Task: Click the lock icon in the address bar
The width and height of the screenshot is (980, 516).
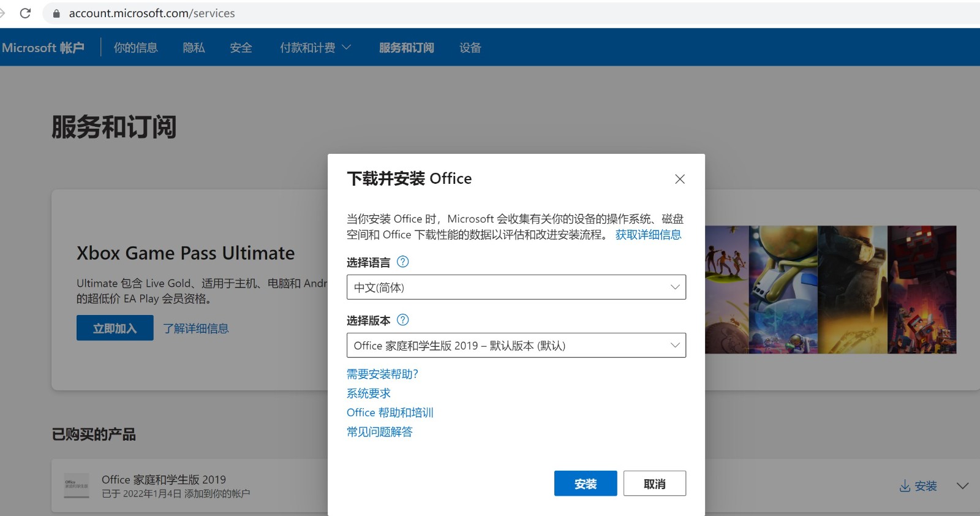Action: [x=56, y=13]
